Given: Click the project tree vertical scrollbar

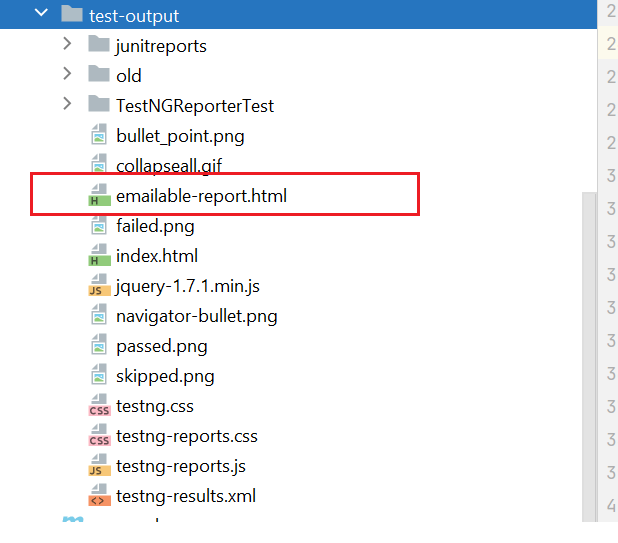Looking at the screenshot, I should pos(589,357).
